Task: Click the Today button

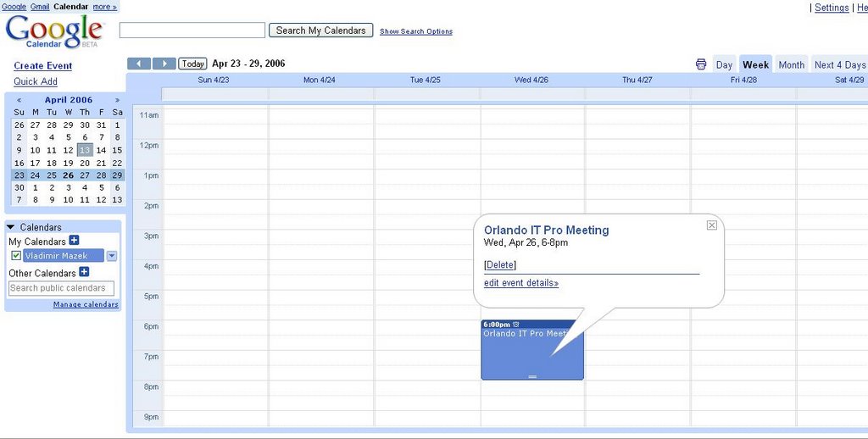Action: click(193, 64)
